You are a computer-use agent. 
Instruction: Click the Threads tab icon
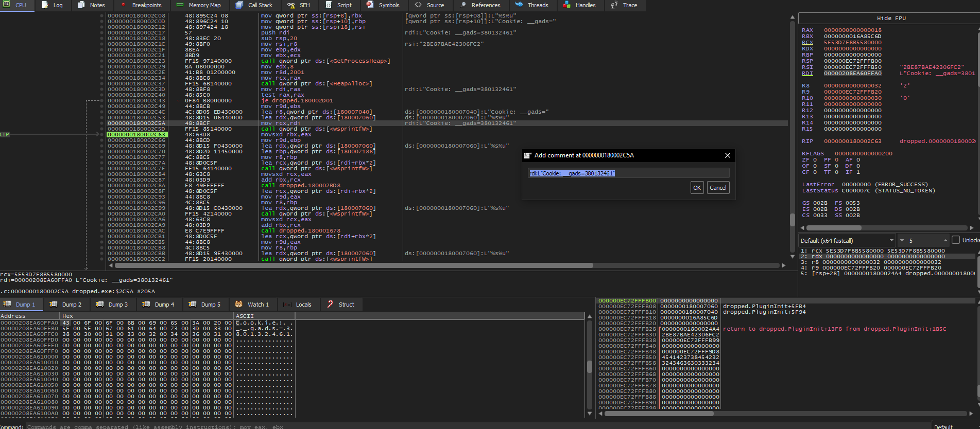(519, 5)
